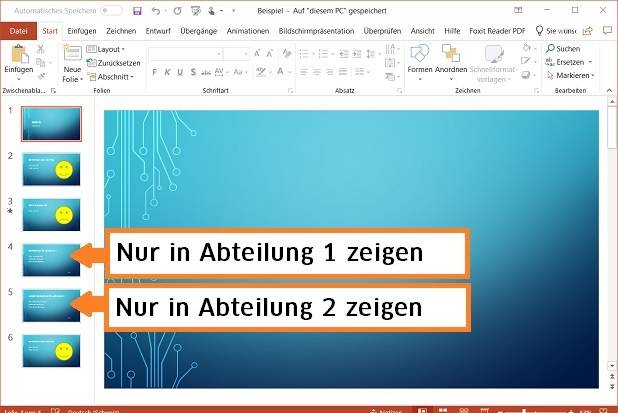Open the font size combo box
The image size is (618, 413).
click(x=236, y=54)
